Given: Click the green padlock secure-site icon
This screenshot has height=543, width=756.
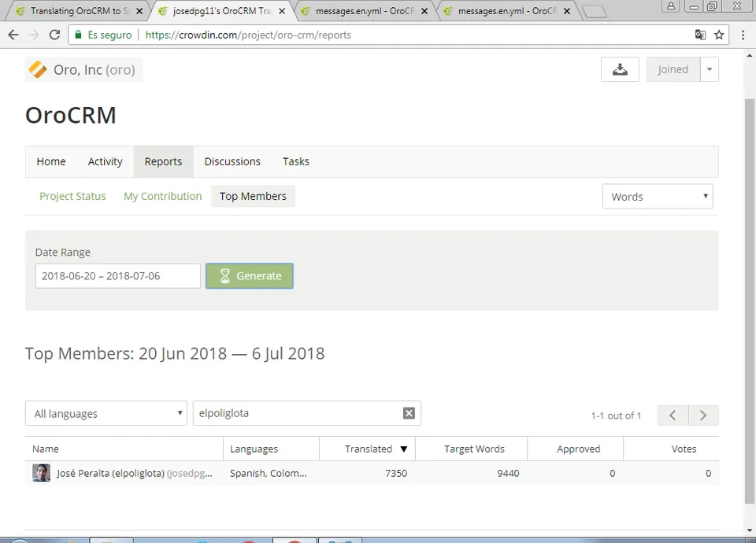Looking at the screenshot, I should 79,35.
